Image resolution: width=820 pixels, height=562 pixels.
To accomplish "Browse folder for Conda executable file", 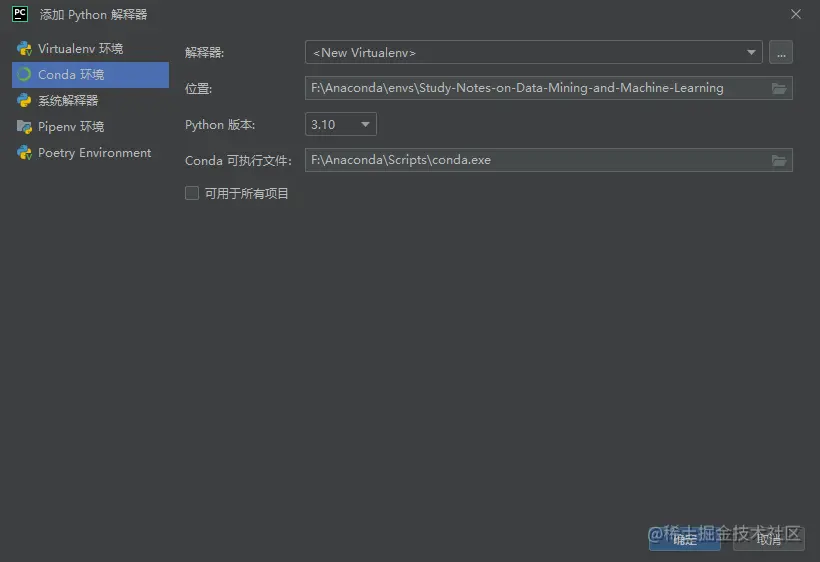I will point(779,160).
